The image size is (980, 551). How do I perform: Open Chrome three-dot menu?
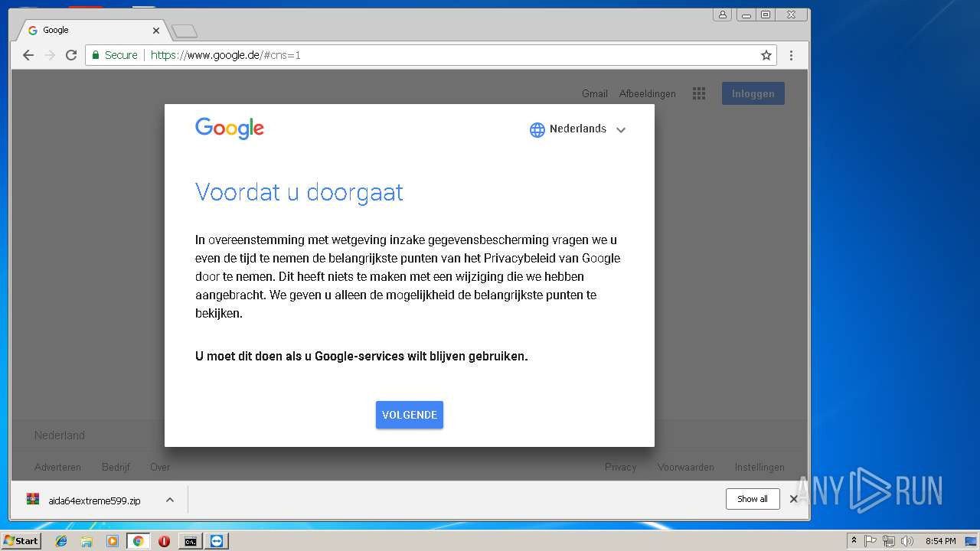coord(791,55)
